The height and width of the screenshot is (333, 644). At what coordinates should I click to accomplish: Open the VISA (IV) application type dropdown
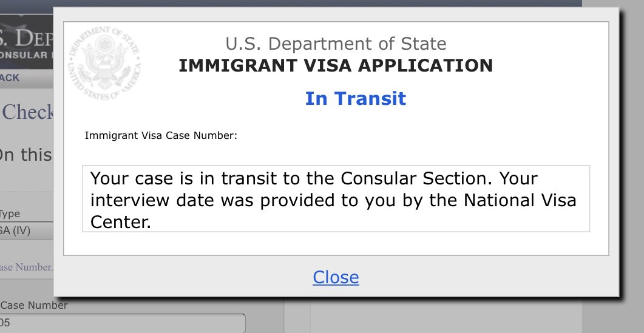(26, 230)
